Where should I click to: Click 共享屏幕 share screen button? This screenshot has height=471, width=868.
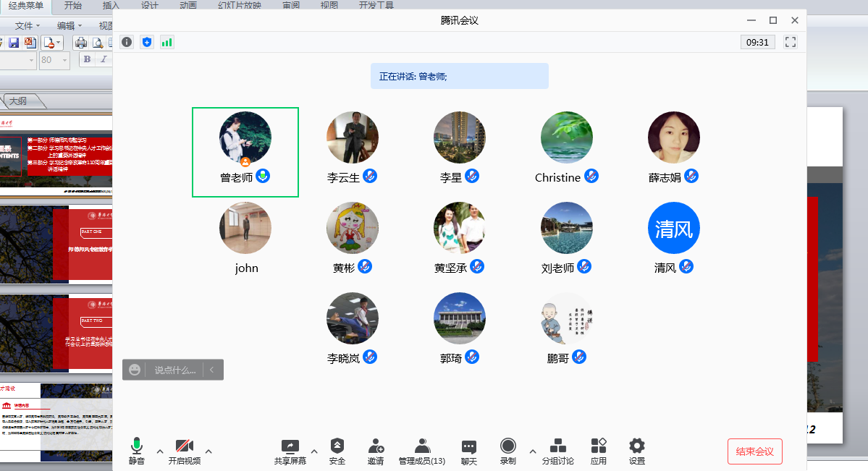290,446
